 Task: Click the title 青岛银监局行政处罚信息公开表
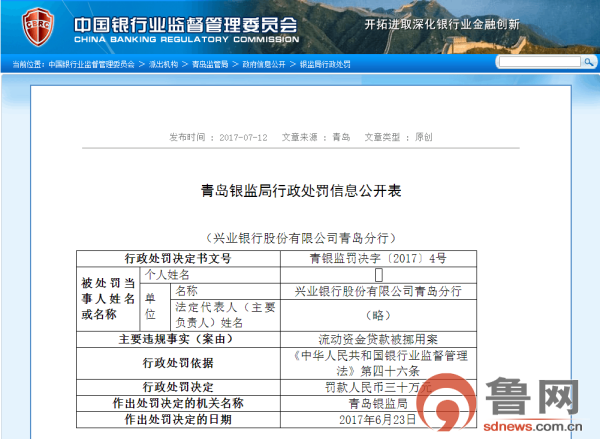point(301,191)
